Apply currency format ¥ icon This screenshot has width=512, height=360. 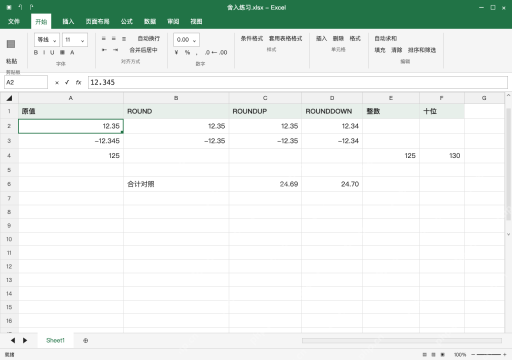point(176,53)
